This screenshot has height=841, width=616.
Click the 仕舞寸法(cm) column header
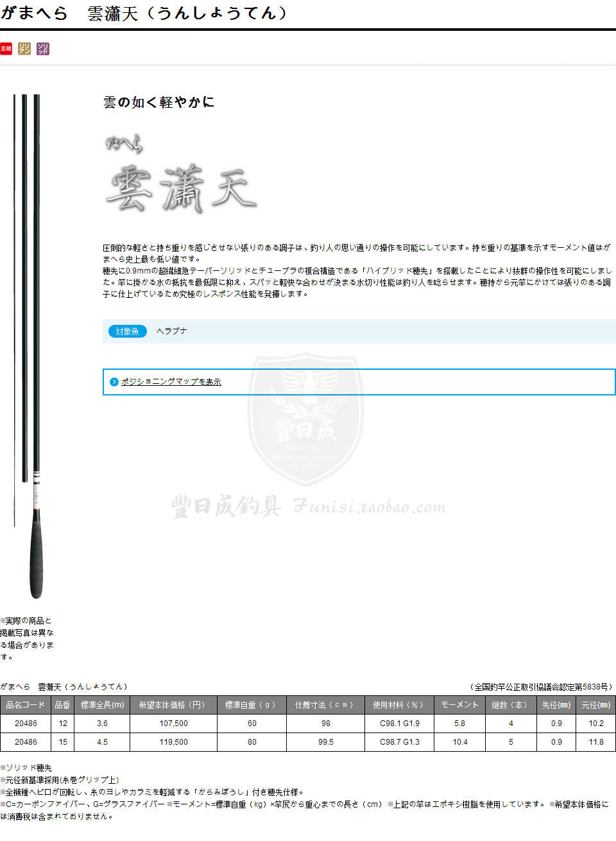[x=325, y=705]
